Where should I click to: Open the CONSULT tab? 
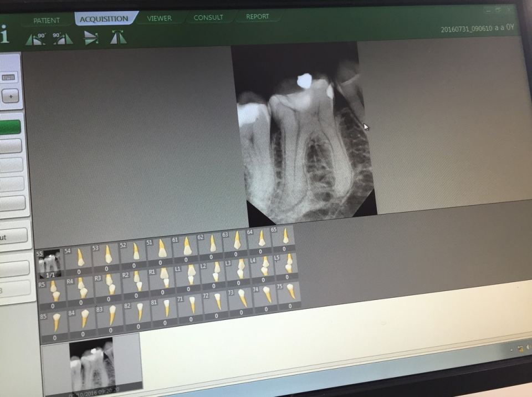click(208, 17)
